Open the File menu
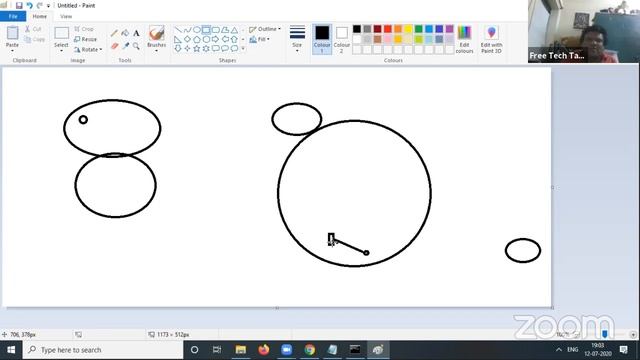 tap(13, 16)
